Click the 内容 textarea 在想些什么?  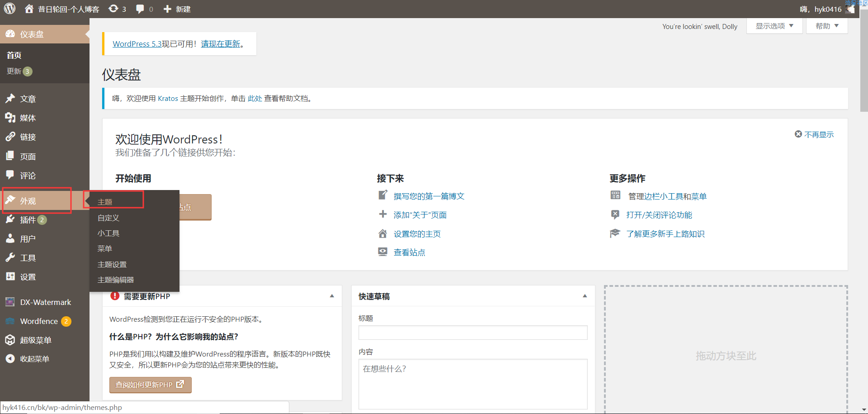tap(473, 384)
